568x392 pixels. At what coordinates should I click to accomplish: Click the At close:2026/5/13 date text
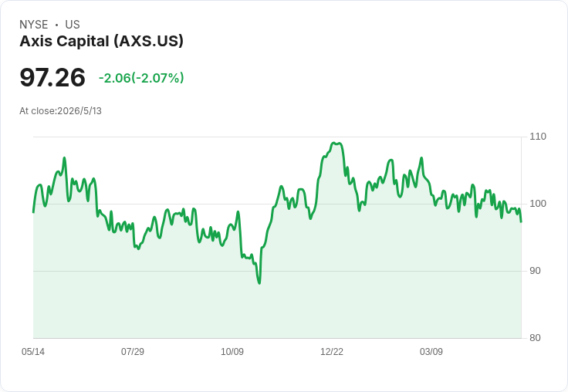tap(60, 111)
